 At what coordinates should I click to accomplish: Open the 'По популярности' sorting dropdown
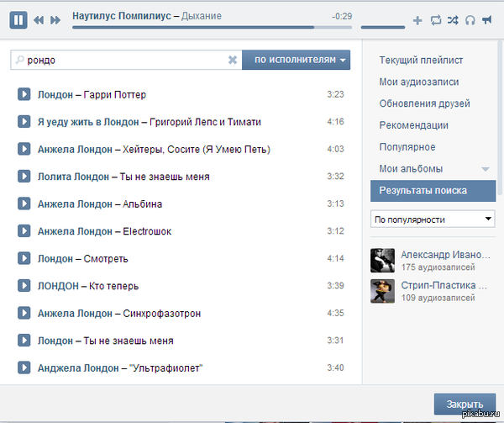(433, 219)
